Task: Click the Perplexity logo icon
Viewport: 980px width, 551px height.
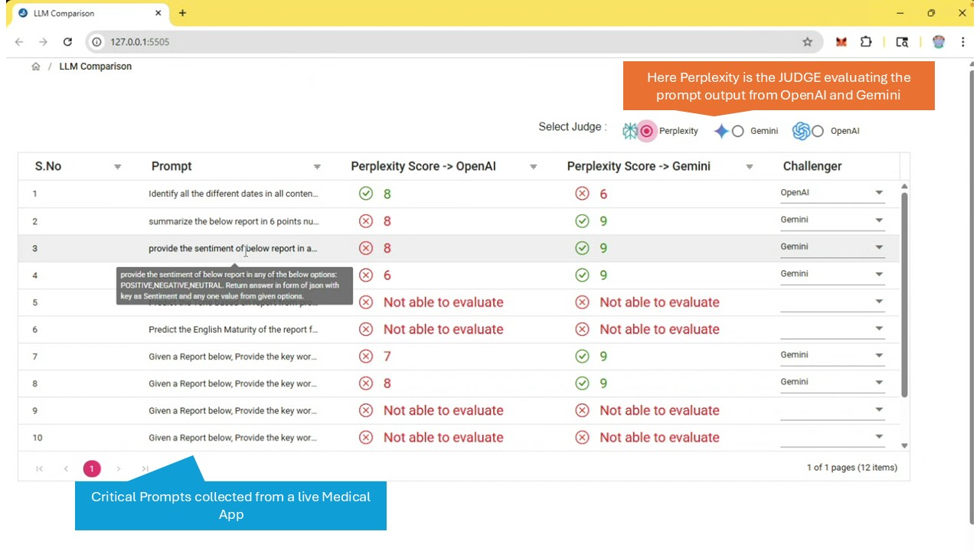Action: 629,131
